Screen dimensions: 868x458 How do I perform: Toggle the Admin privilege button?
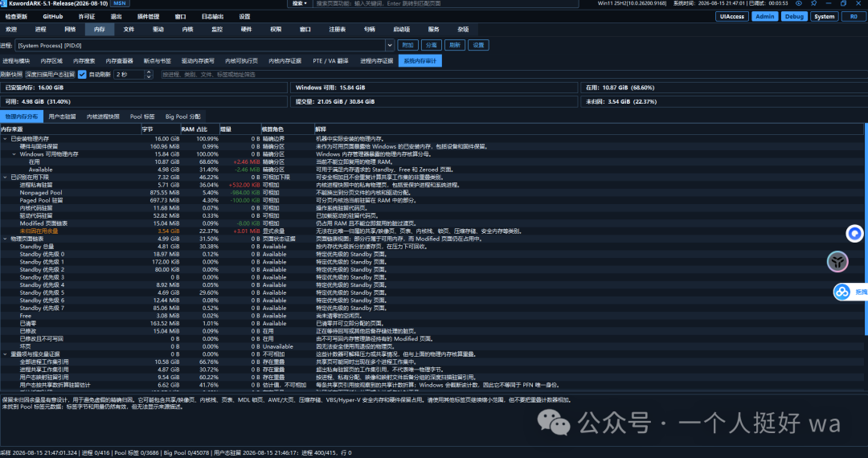[x=764, y=17]
